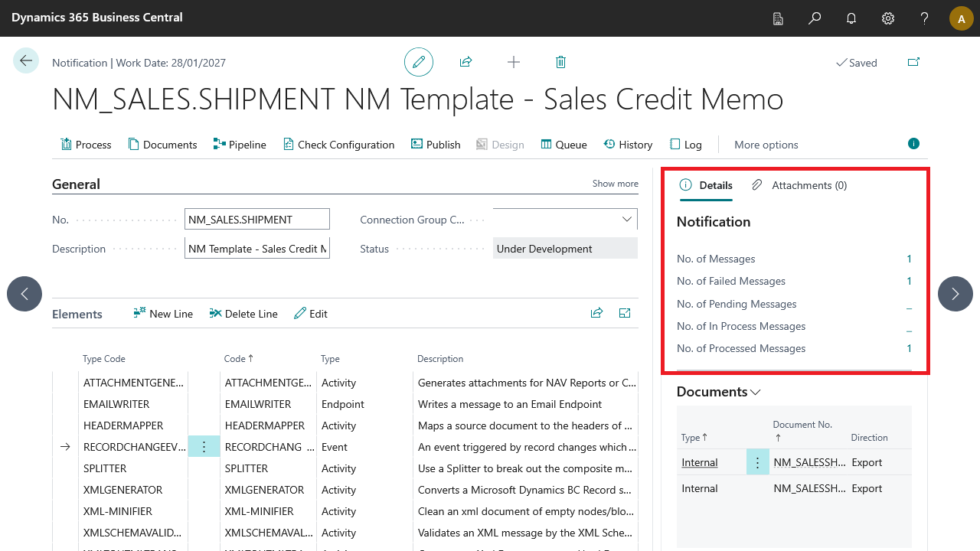The height and width of the screenshot is (551, 980).
Task: Open the History action
Action: pos(628,145)
